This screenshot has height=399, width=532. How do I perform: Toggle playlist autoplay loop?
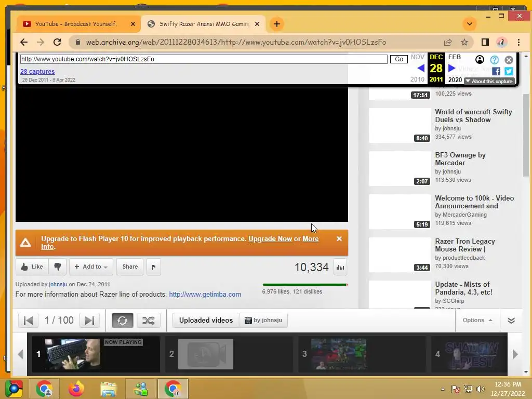pyautogui.click(x=123, y=320)
